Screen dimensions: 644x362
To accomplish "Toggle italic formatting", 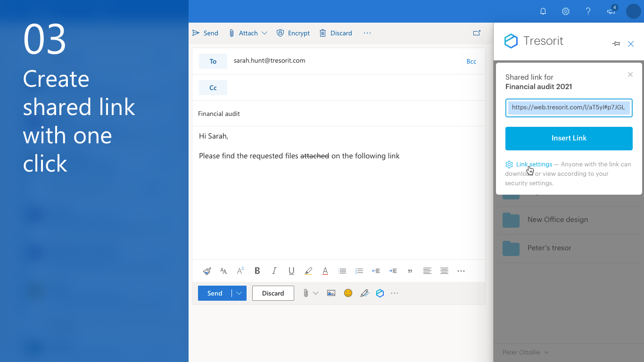I will (x=274, y=271).
